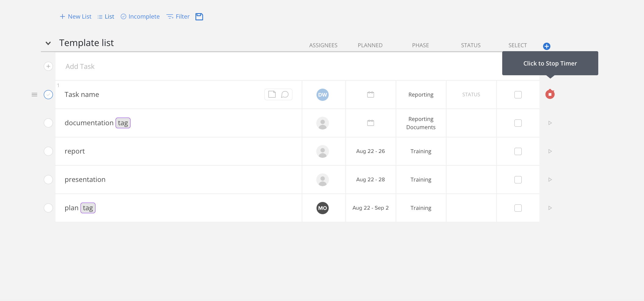Open the comment bubble on Task name

coord(285,94)
